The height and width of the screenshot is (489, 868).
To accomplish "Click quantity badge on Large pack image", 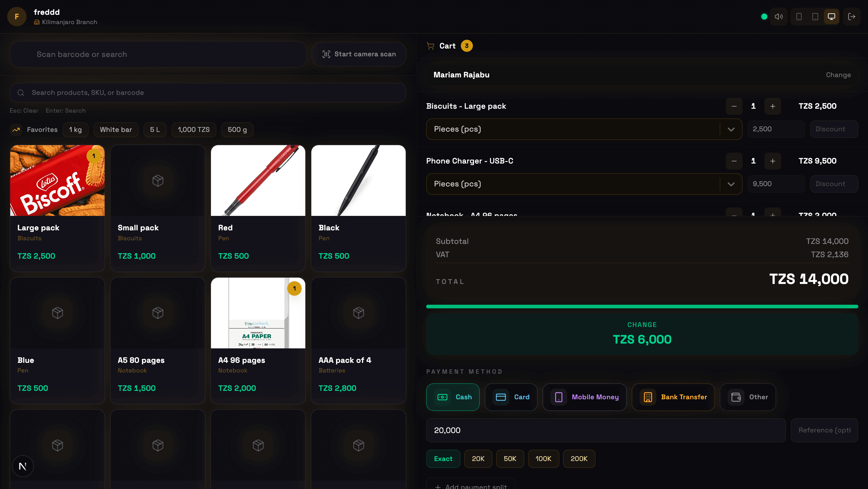I will tap(94, 156).
